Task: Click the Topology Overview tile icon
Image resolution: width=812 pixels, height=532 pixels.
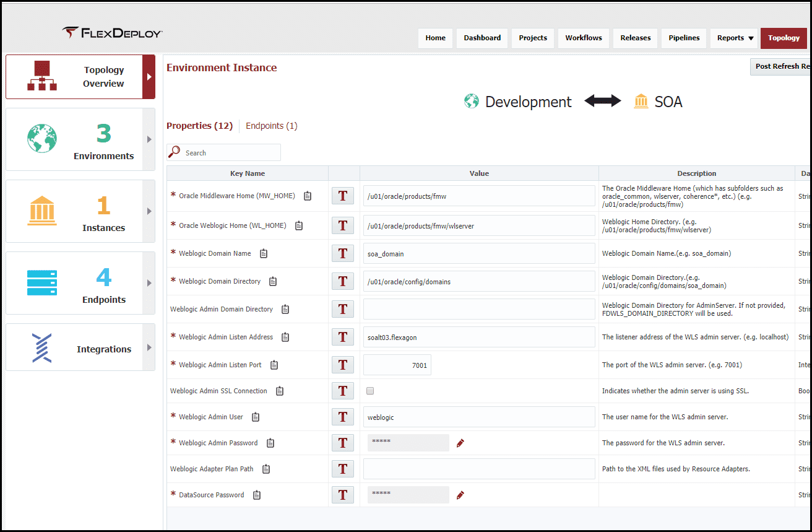Action: [x=42, y=77]
